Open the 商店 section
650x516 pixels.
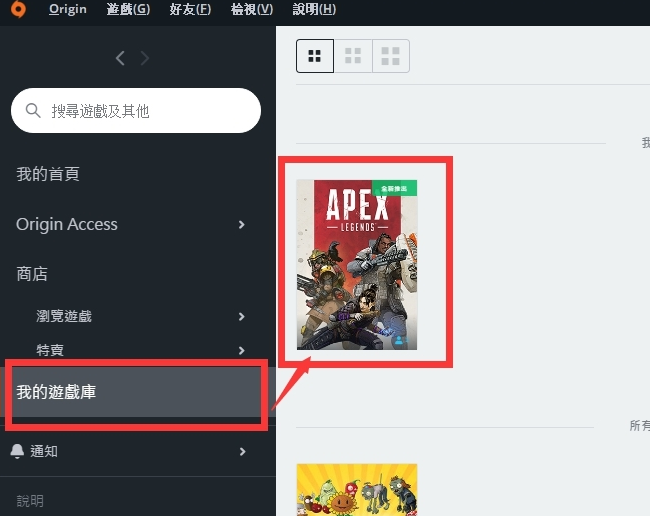(x=32, y=274)
